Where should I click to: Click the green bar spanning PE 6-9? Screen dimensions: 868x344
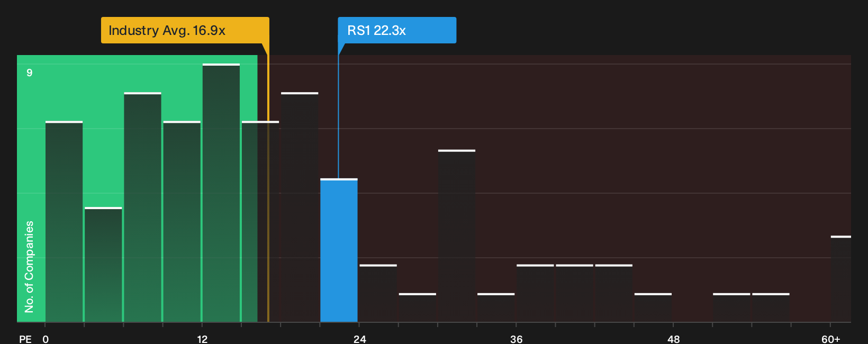click(x=143, y=207)
